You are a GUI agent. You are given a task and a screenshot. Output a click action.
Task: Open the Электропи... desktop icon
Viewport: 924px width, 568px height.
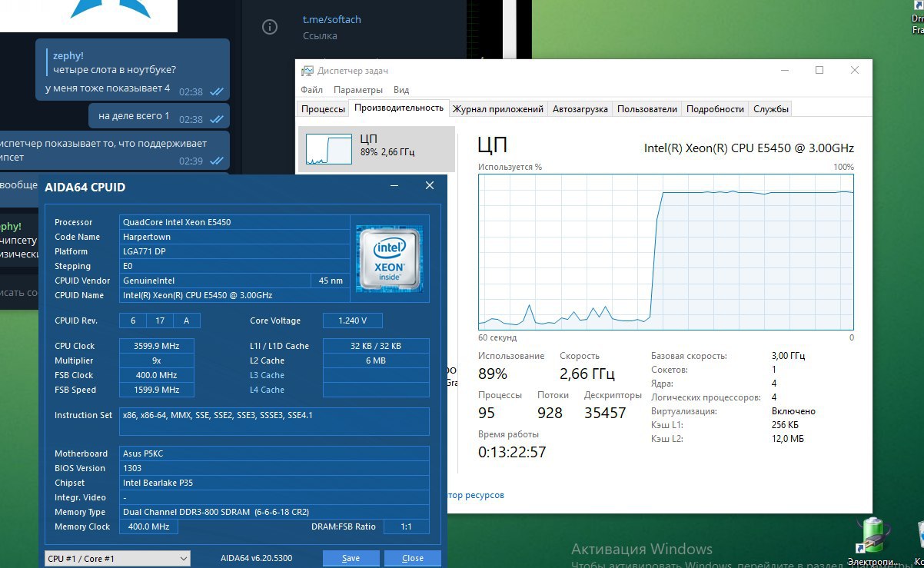(873, 543)
